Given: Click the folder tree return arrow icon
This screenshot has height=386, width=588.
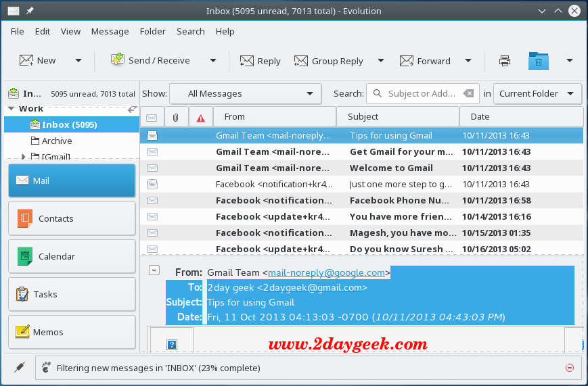Looking at the screenshot, I should pos(132,109).
